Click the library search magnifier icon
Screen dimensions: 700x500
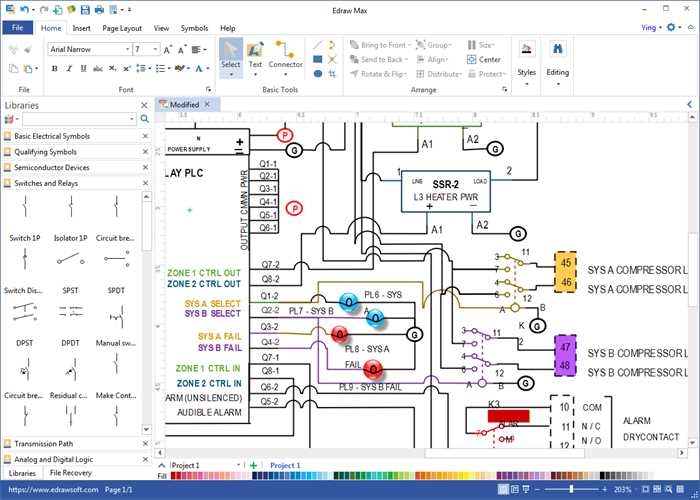[145, 119]
